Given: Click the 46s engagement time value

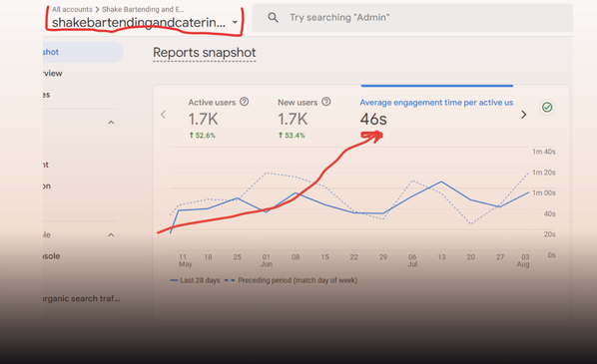Looking at the screenshot, I should [373, 120].
